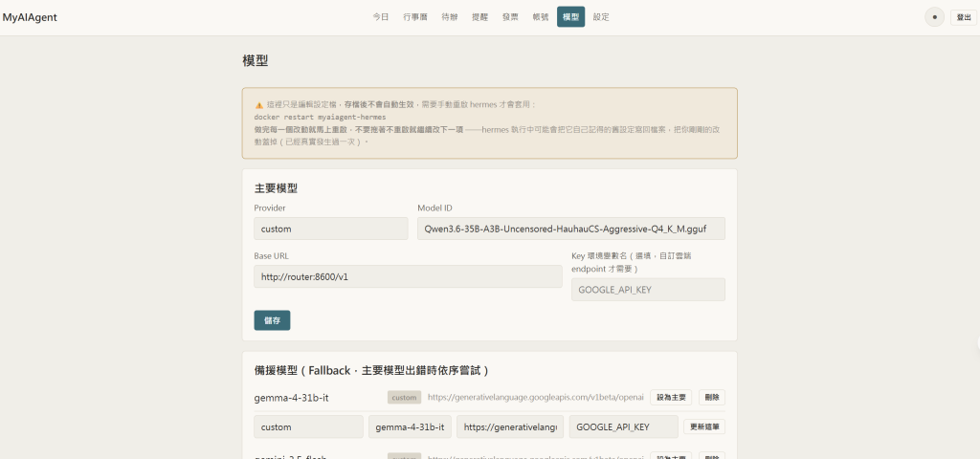
Task: Click the round user avatar icon
Action: [934, 17]
